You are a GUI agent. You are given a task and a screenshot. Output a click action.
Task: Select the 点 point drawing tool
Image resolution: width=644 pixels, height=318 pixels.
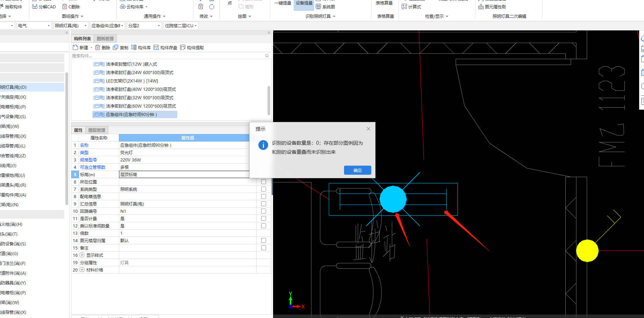(x=230, y=3)
